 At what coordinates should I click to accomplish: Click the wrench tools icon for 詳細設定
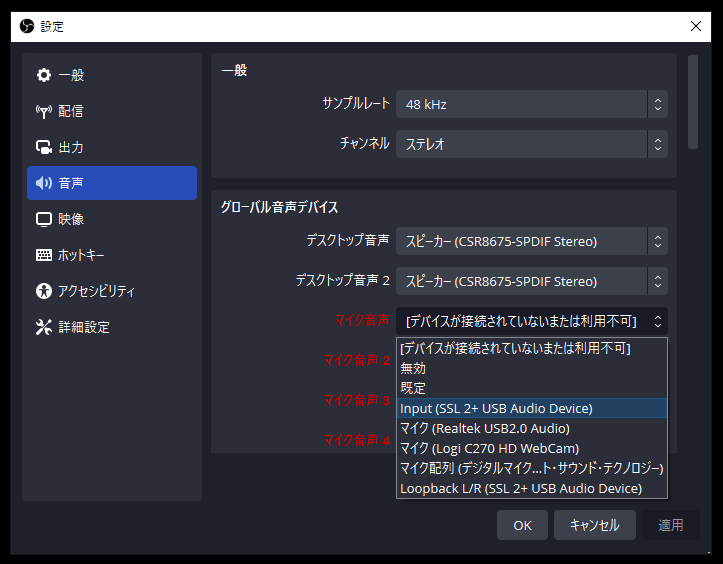(44, 327)
